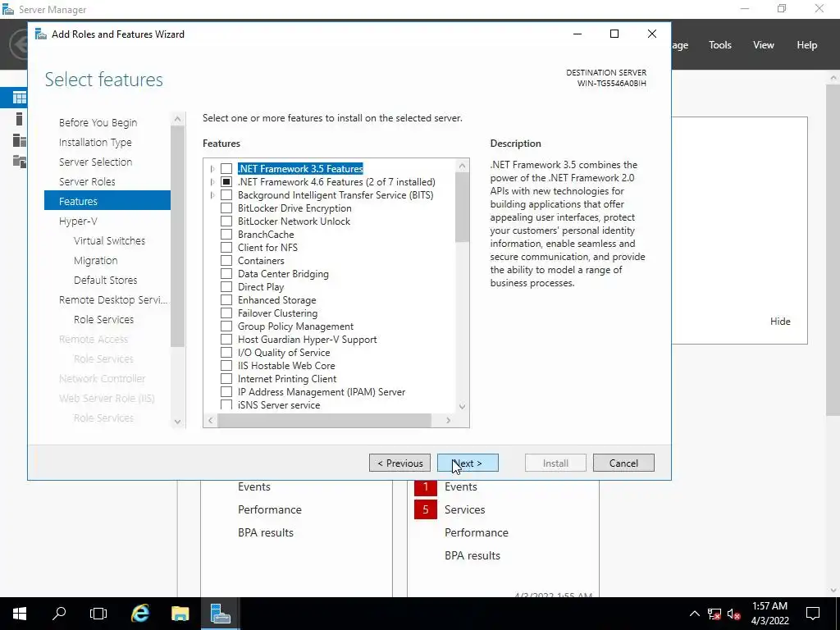Open the Default Stores step

(106, 281)
